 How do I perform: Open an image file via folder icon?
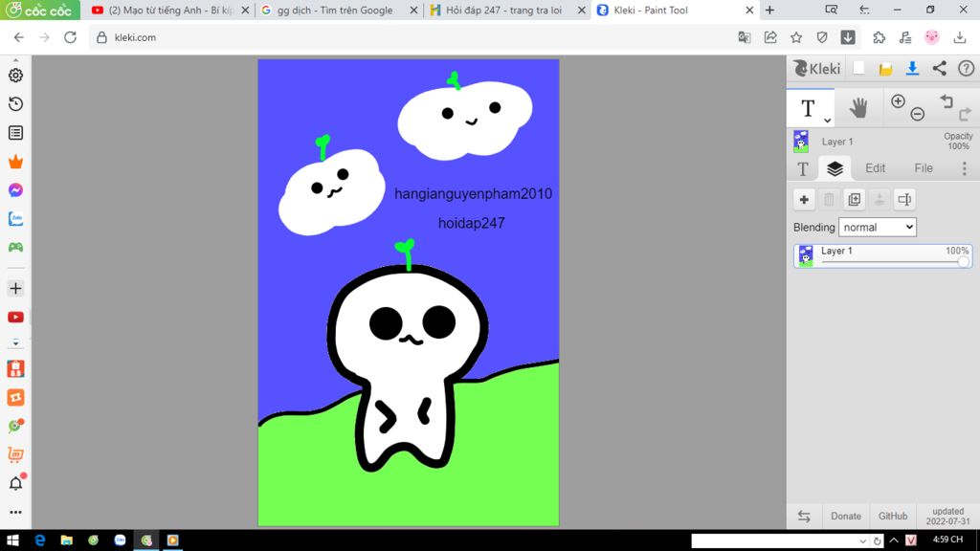pyautogui.click(x=885, y=69)
